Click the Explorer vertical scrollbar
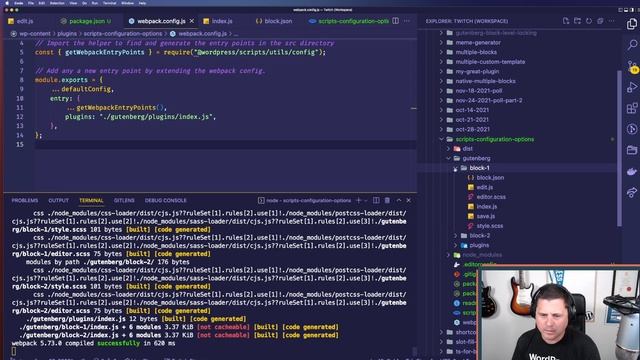Viewport: 640px width, 360px height. coord(619,149)
